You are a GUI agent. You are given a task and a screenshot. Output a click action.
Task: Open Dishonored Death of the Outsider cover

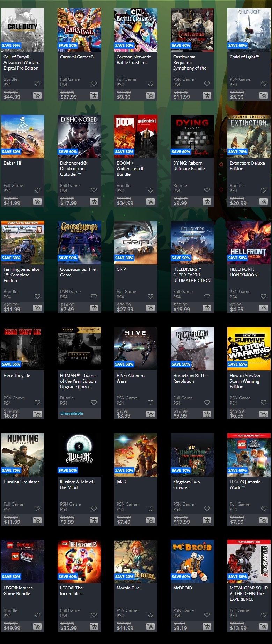(79, 136)
